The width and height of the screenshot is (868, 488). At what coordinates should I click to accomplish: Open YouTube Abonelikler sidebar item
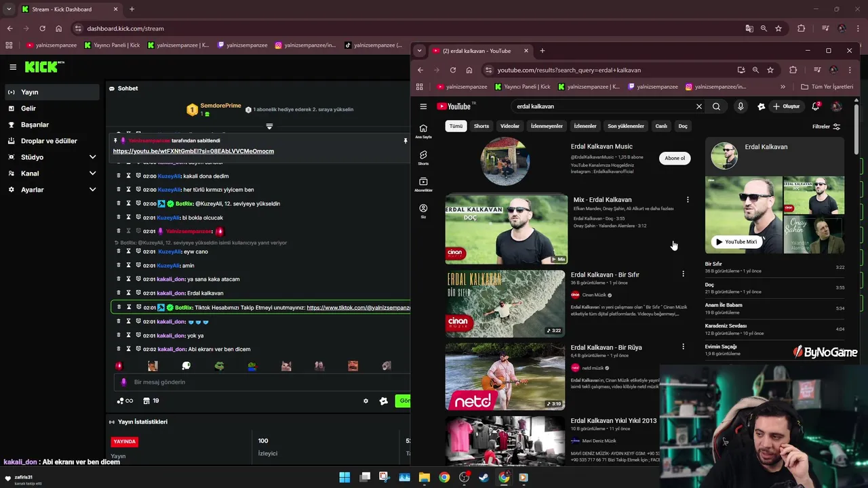pos(423,184)
